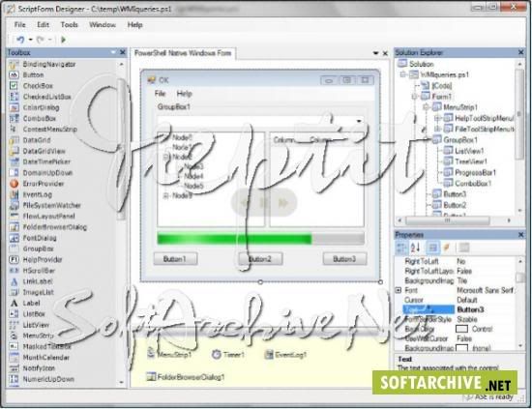
Task: Select DataGridView in the Toolbox
Action: point(44,151)
